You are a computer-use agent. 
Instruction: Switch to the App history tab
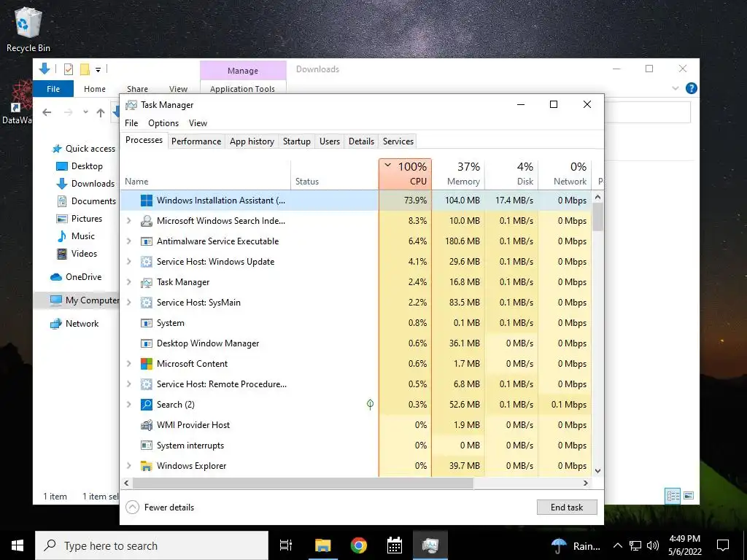[252, 141]
